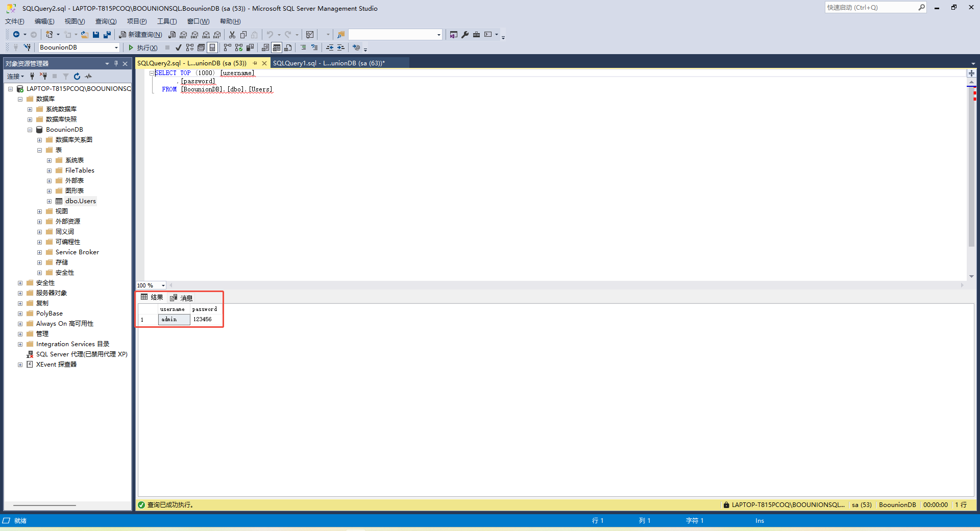This screenshot has height=531, width=980.
Task: Toggle Results to Grid mode
Action: point(277,47)
